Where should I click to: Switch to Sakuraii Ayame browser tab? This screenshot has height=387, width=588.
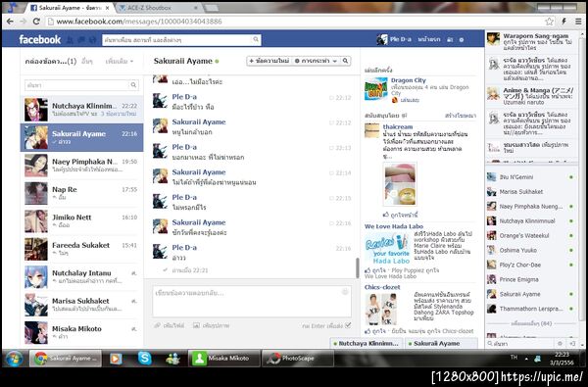pos(70,8)
